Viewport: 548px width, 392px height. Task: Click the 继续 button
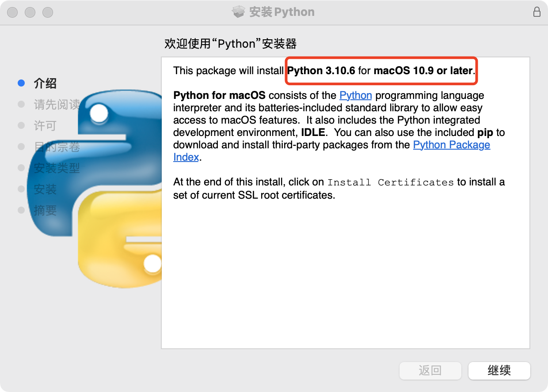coord(499,371)
